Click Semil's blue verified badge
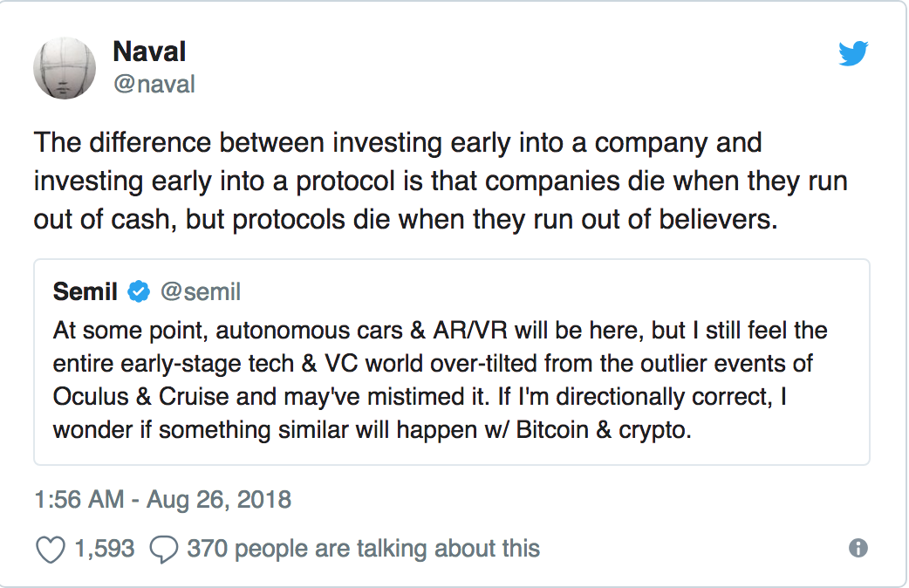909x588 pixels. coord(138,291)
